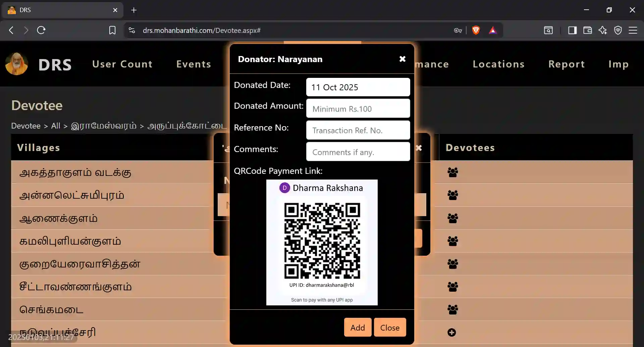
Task: Open saved passwords key icon
Action: pos(458,30)
